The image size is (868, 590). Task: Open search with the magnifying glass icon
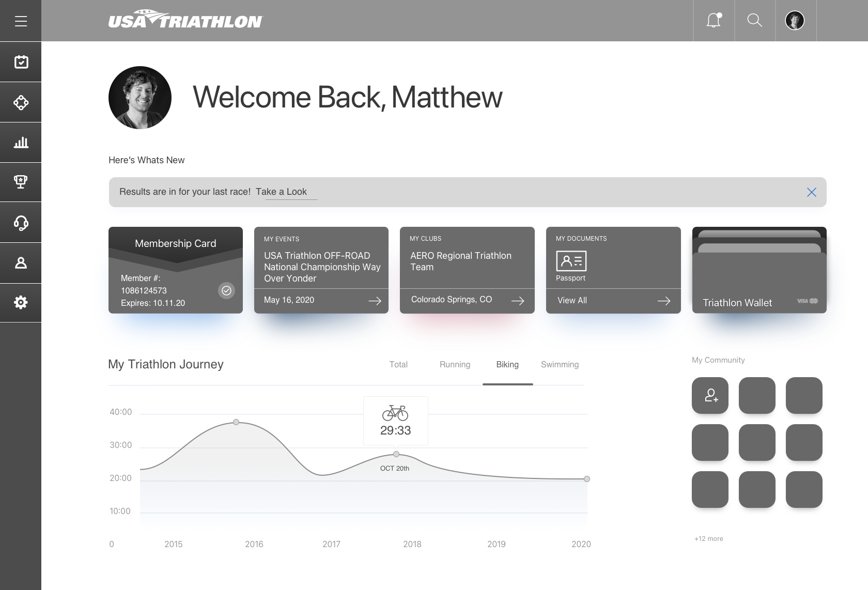point(754,20)
